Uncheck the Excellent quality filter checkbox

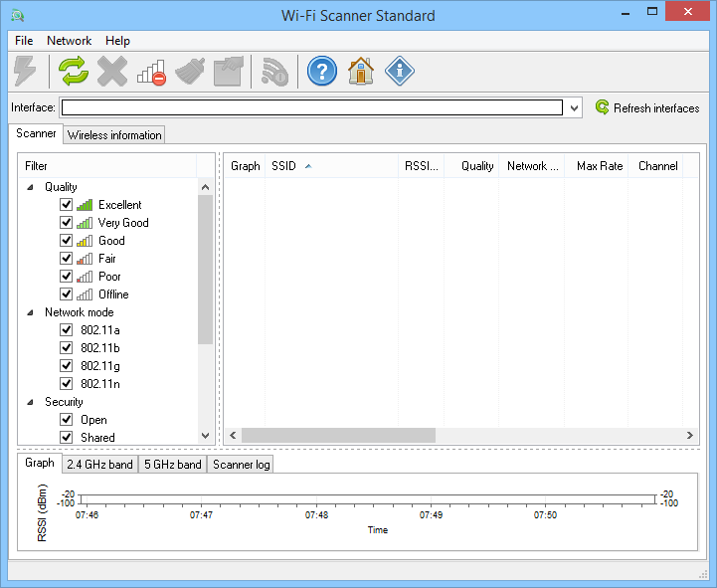[x=67, y=204]
